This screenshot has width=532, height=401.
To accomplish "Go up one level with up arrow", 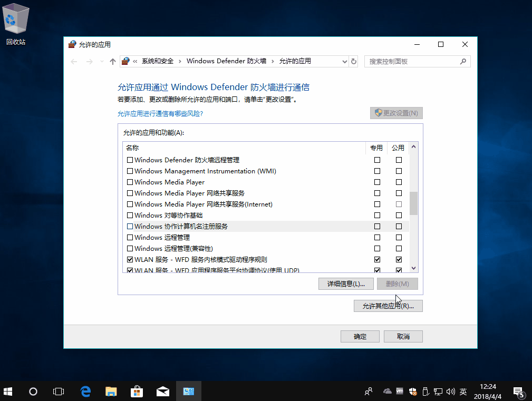I will pyautogui.click(x=113, y=61).
